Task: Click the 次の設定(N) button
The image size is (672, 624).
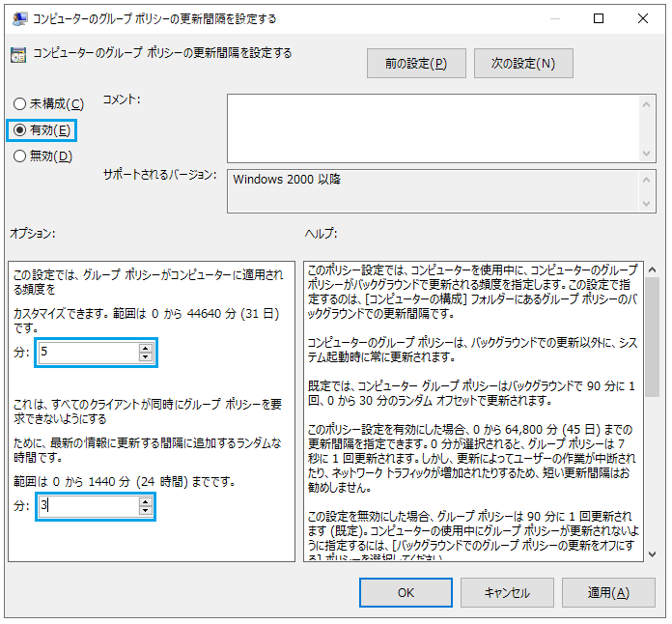Action: click(523, 64)
